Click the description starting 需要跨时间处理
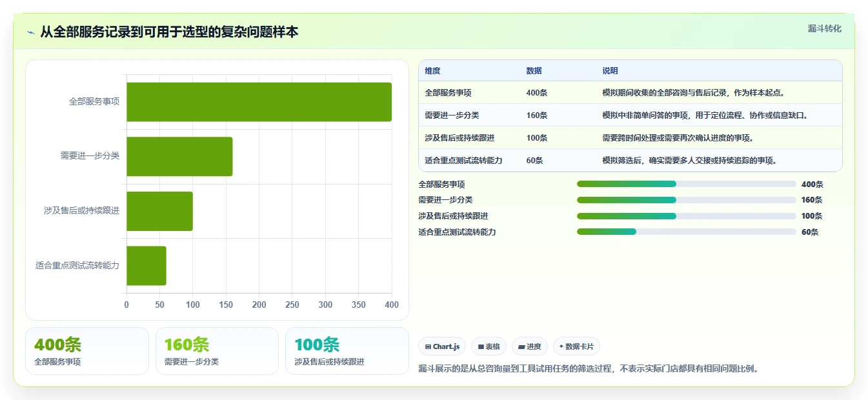868x400 pixels. click(678, 138)
